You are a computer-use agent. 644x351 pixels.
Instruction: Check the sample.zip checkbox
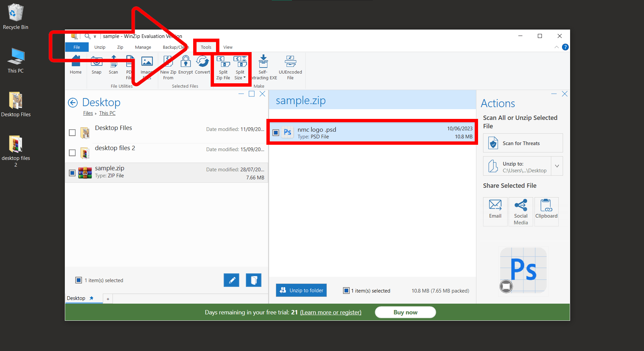click(72, 173)
